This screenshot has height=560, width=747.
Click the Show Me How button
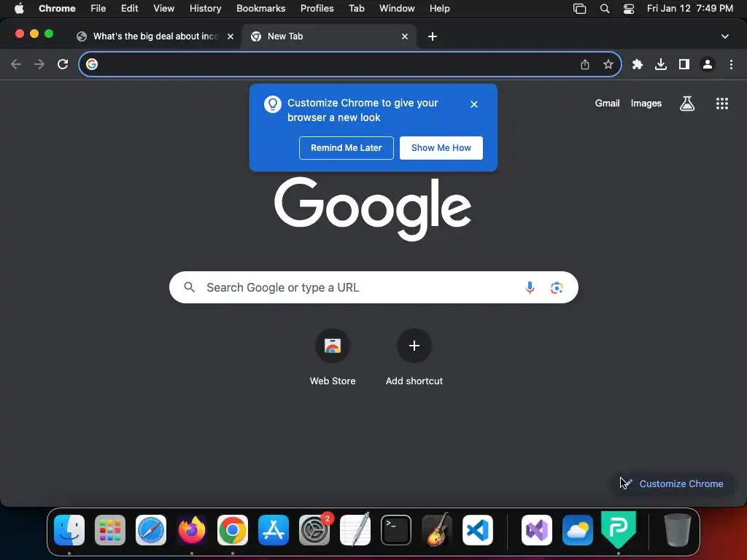click(441, 148)
